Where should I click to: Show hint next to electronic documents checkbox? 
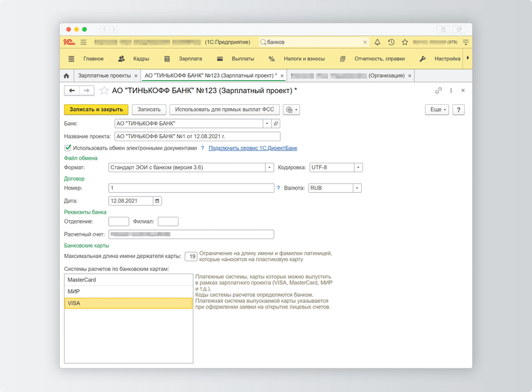203,148
